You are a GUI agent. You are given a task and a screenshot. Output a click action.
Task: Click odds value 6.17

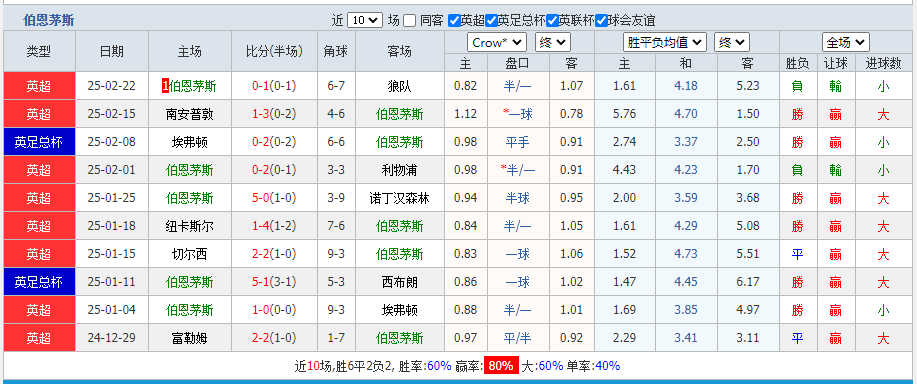coord(748,282)
